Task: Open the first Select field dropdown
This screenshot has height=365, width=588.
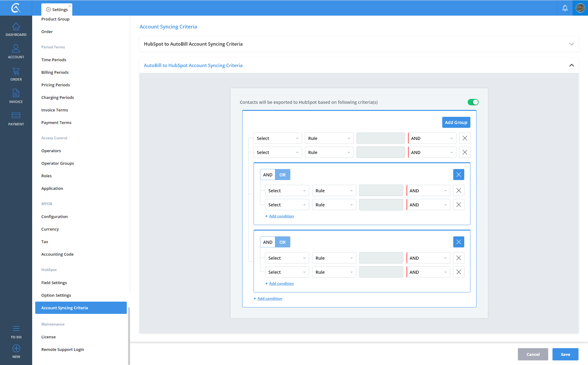Action: (x=277, y=138)
